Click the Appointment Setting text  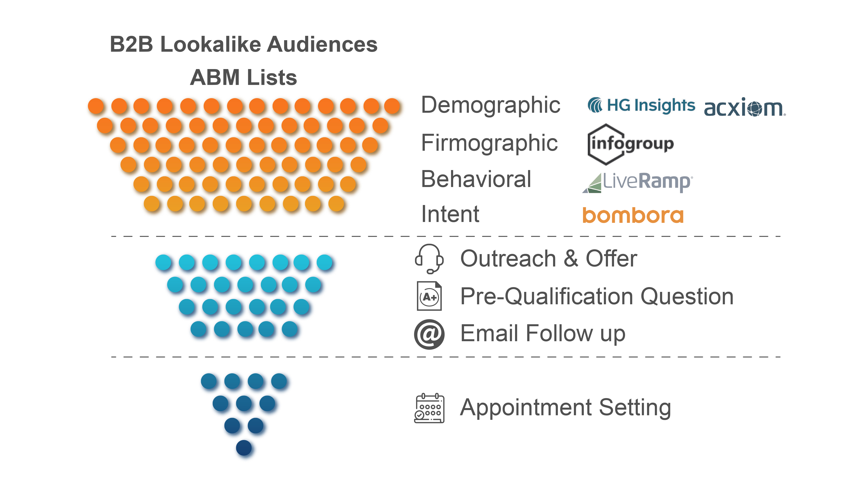(565, 407)
